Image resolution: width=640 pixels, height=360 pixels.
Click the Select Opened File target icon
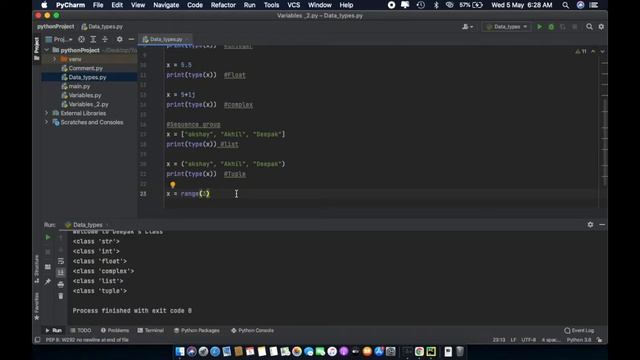82,39
